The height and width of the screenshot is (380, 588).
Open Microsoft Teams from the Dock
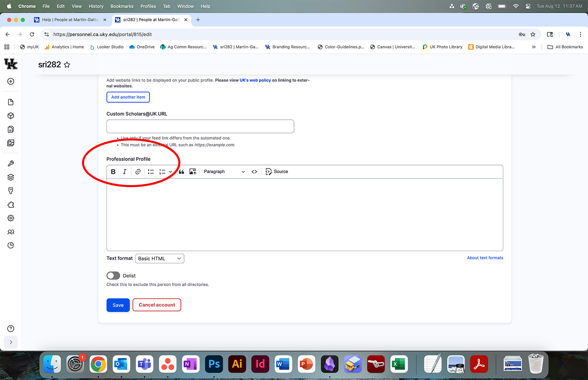point(145,364)
